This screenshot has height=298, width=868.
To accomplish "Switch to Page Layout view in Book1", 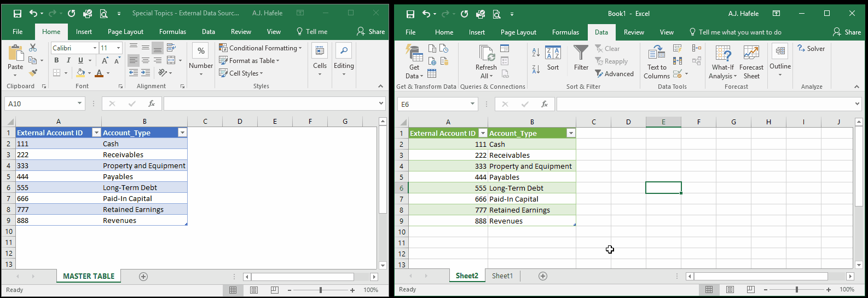I will [x=730, y=289].
